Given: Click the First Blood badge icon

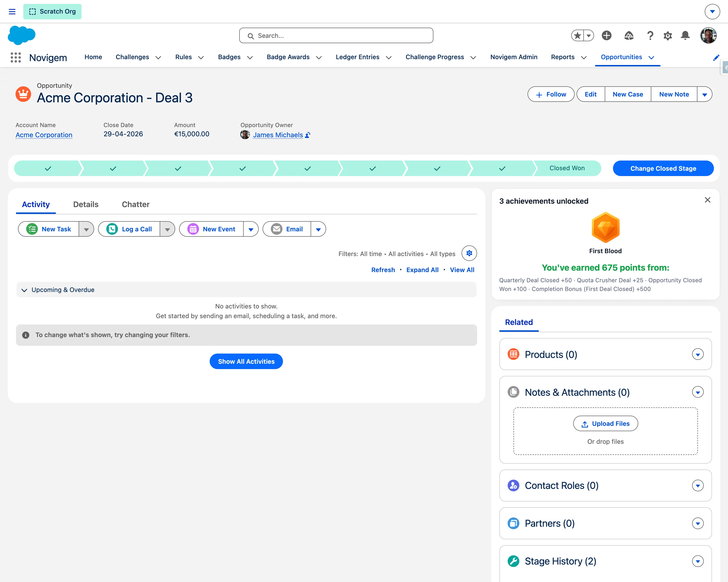Looking at the screenshot, I should coord(605,227).
